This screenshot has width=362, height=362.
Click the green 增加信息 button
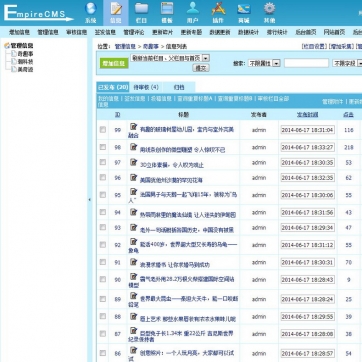pyautogui.click(x=114, y=63)
